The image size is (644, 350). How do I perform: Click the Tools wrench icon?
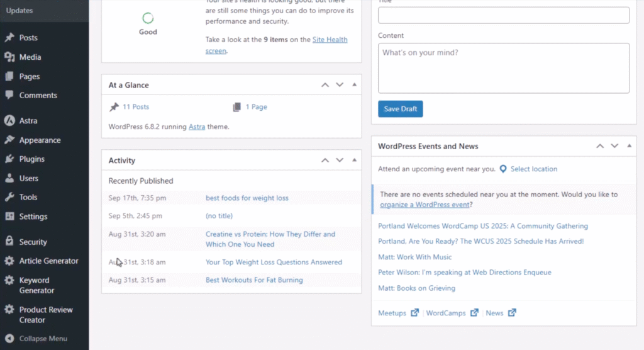point(9,197)
